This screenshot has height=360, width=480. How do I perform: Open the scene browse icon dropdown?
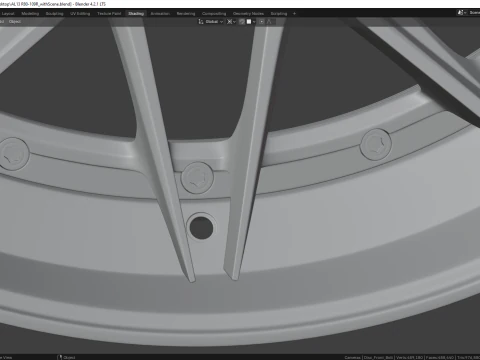[x=462, y=13]
